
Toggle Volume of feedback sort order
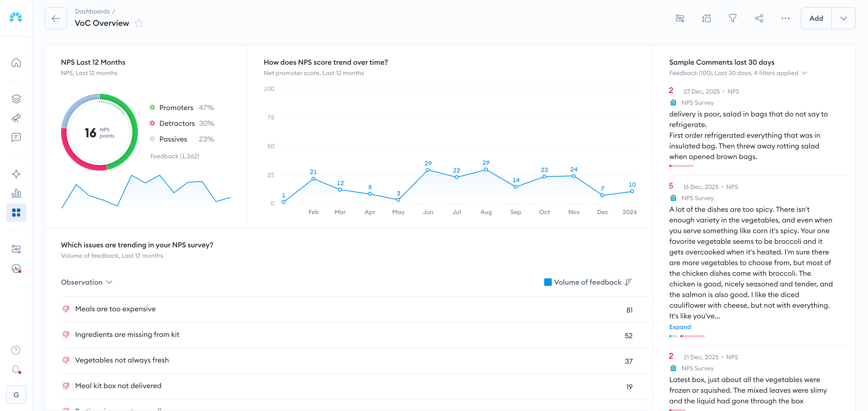[x=628, y=282]
